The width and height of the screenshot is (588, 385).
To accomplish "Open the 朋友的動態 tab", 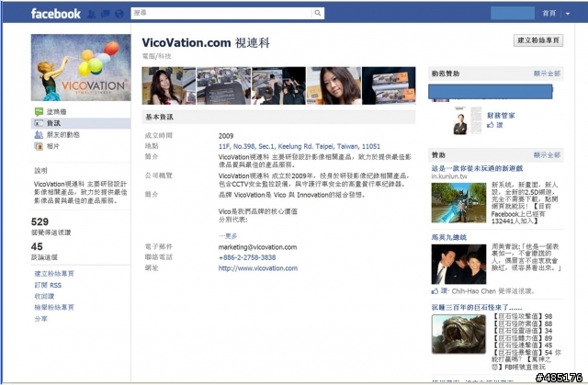I will (63, 134).
